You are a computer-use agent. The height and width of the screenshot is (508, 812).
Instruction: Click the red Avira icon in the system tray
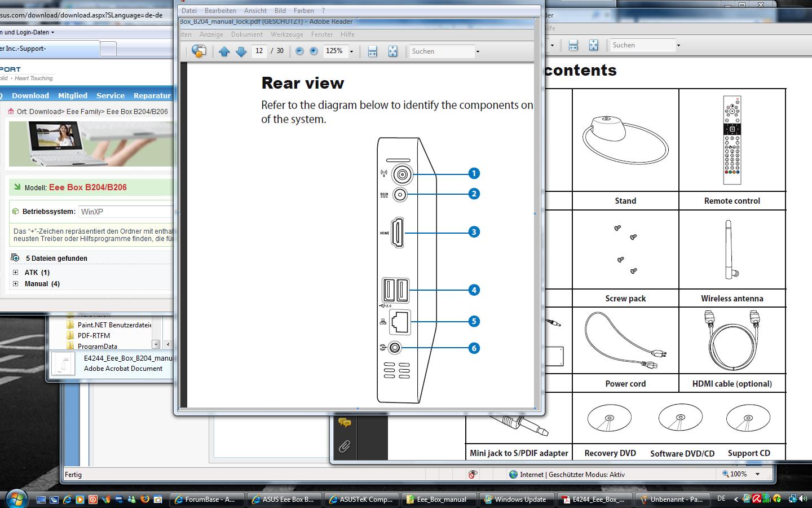click(x=757, y=499)
